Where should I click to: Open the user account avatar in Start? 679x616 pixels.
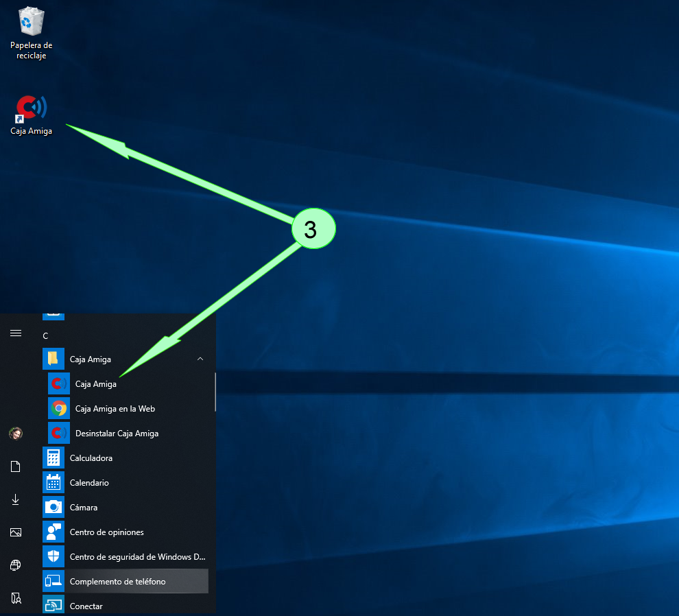click(x=16, y=434)
